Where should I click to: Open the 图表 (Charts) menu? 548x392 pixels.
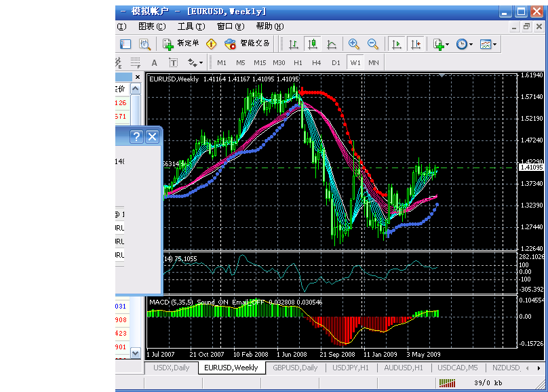[x=152, y=26]
